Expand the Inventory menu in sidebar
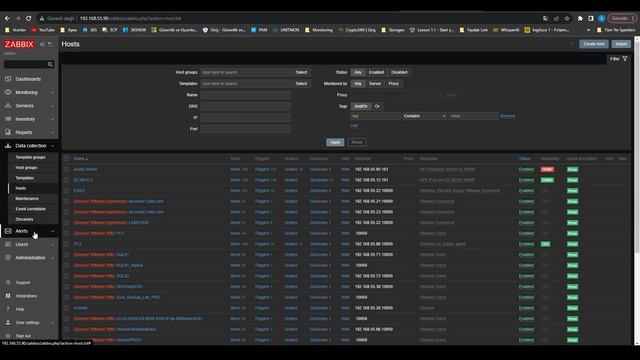 (29, 119)
